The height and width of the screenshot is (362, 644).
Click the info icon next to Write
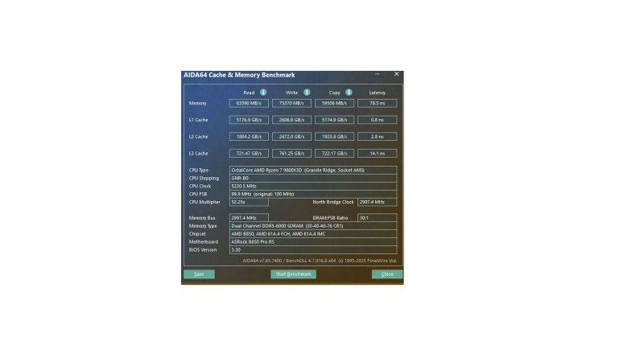(307, 93)
